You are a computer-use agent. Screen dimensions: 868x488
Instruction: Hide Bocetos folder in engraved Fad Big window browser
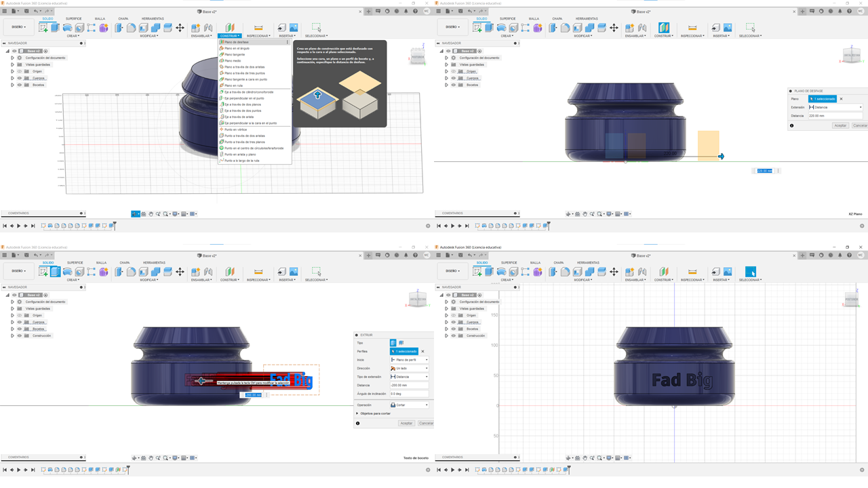(x=453, y=329)
